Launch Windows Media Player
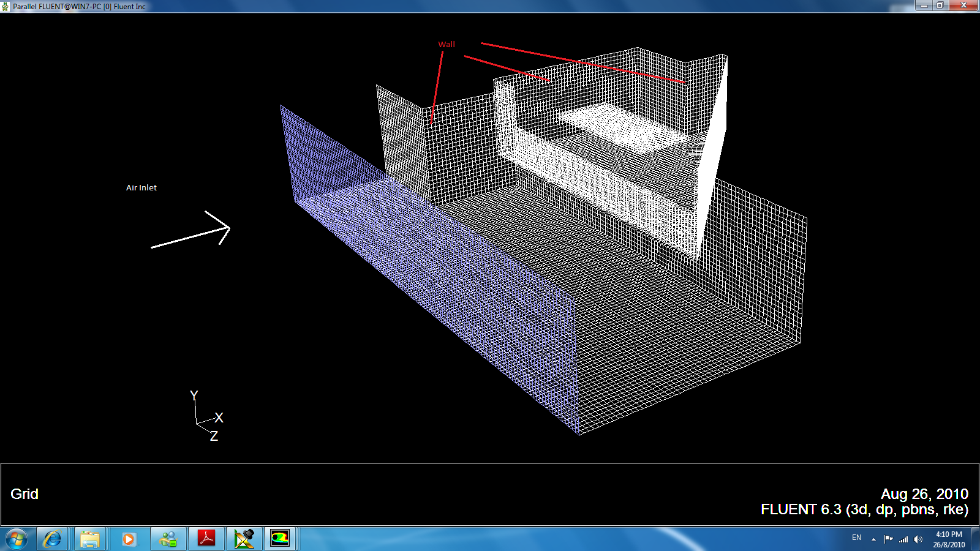 129,539
